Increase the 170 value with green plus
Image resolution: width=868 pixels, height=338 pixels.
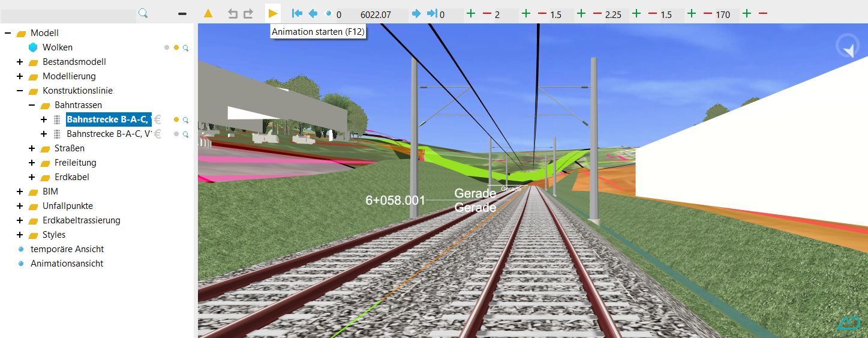(x=746, y=14)
